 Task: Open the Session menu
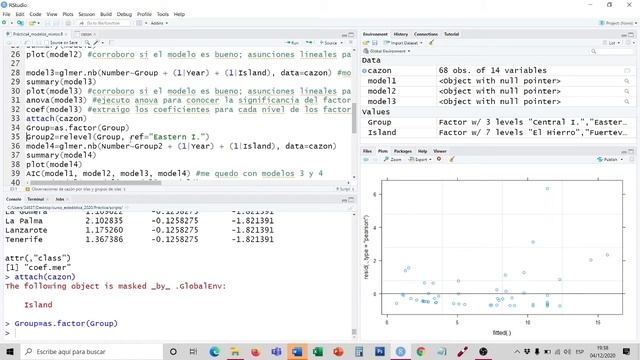tap(87, 14)
